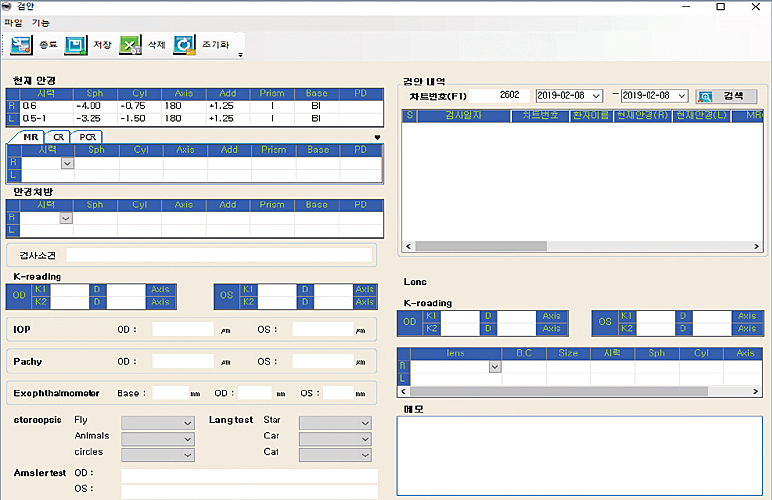The height and width of the screenshot is (500, 772).
Task: Click the Amsler test OD input field
Action: pos(250,476)
